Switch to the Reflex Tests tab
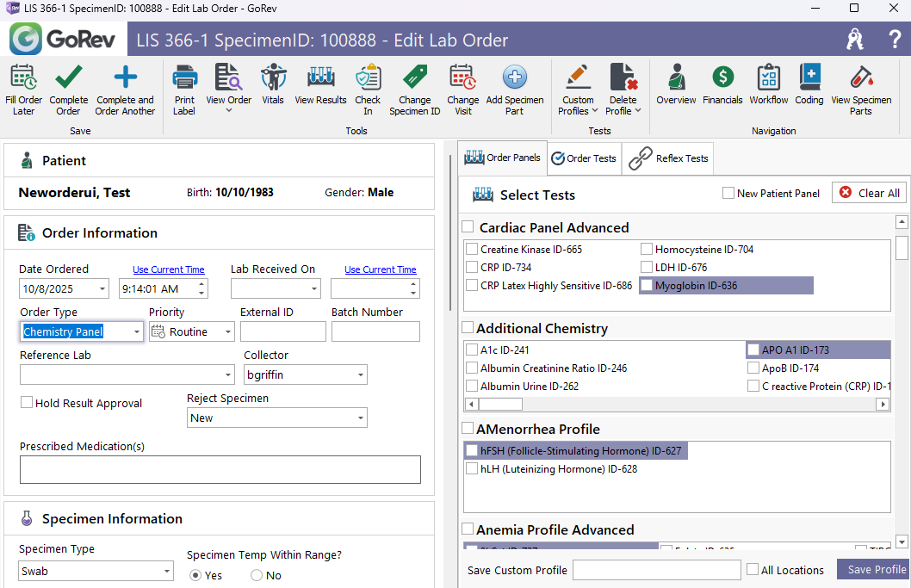The width and height of the screenshot is (911, 588). (668, 158)
